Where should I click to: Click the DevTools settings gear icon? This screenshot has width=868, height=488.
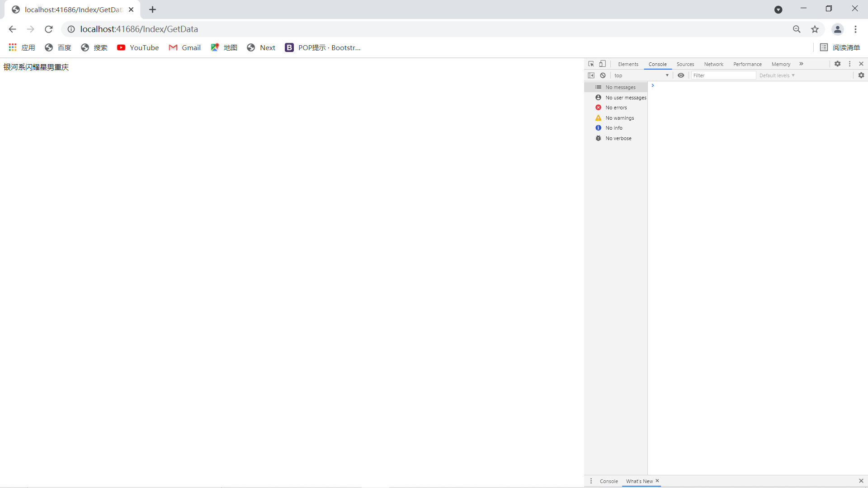[x=838, y=64]
